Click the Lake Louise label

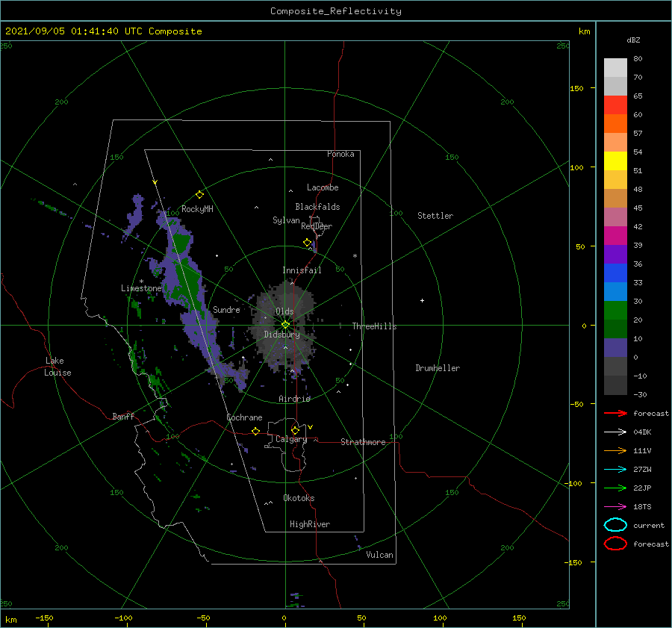coord(57,367)
